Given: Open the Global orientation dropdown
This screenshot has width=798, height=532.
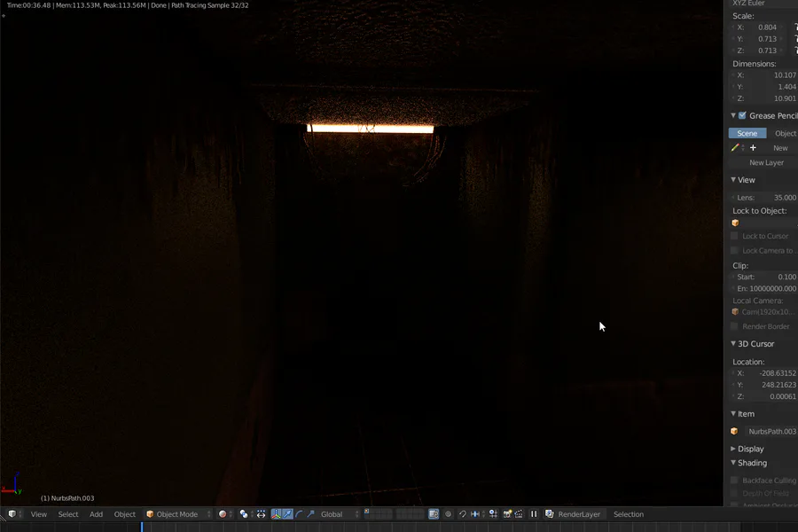Looking at the screenshot, I should (x=339, y=514).
